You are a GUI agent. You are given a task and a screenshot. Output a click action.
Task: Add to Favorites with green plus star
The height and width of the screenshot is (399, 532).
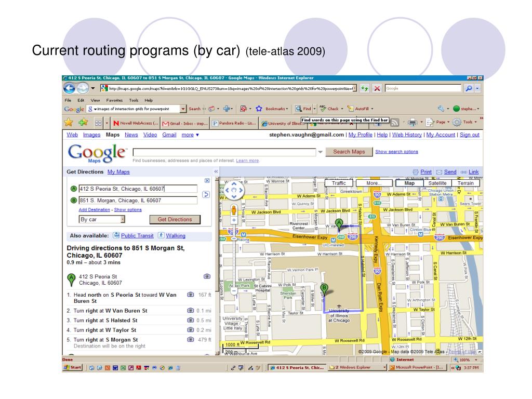(x=83, y=122)
